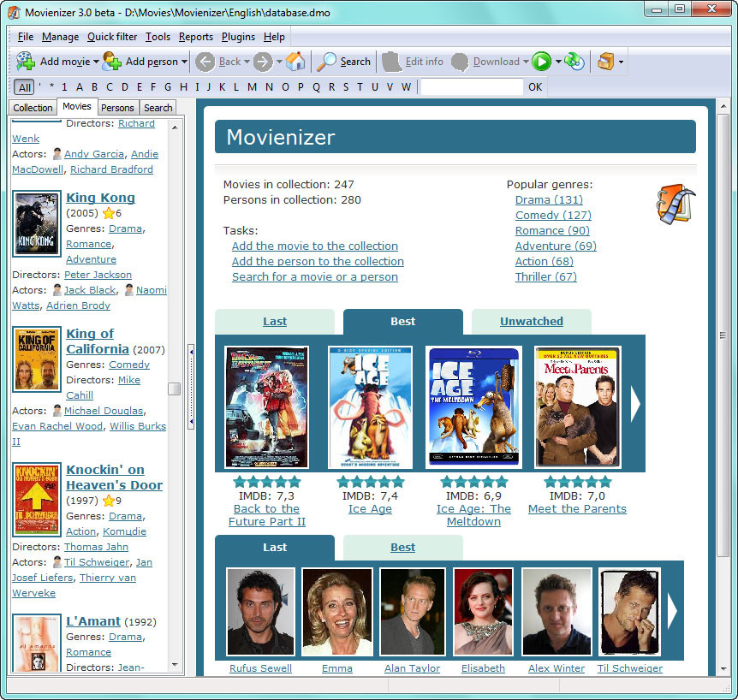
Task: Switch to the Persons tab
Action: point(117,108)
